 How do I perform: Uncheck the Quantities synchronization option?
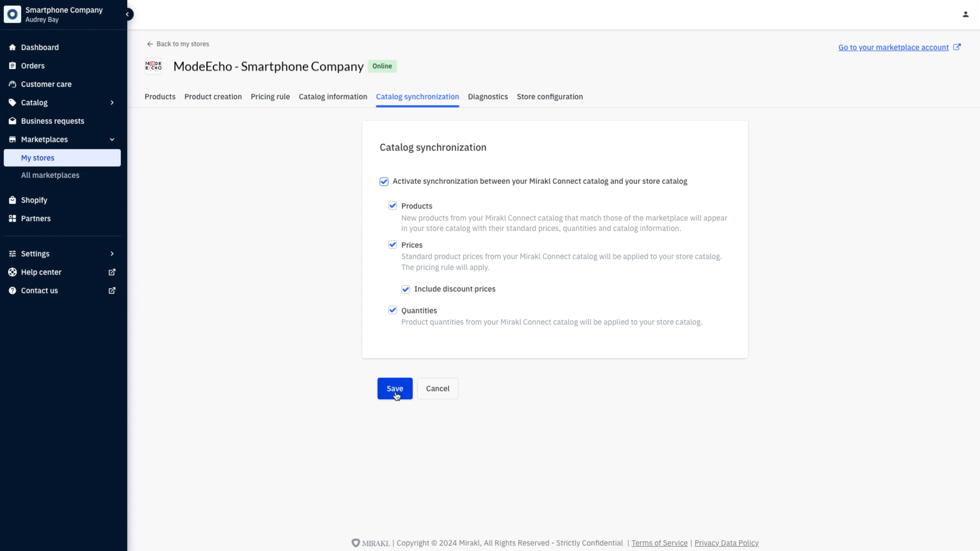(x=393, y=309)
